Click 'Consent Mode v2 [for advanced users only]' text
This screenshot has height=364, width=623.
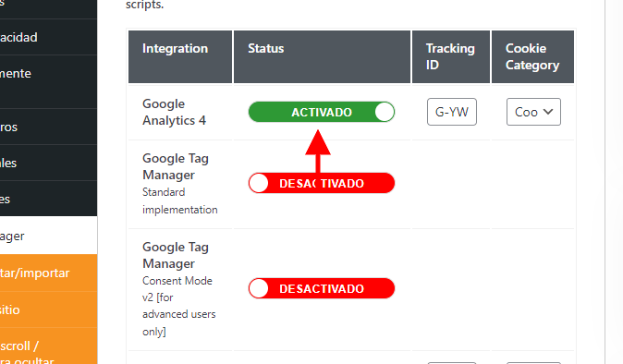click(178, 306)
